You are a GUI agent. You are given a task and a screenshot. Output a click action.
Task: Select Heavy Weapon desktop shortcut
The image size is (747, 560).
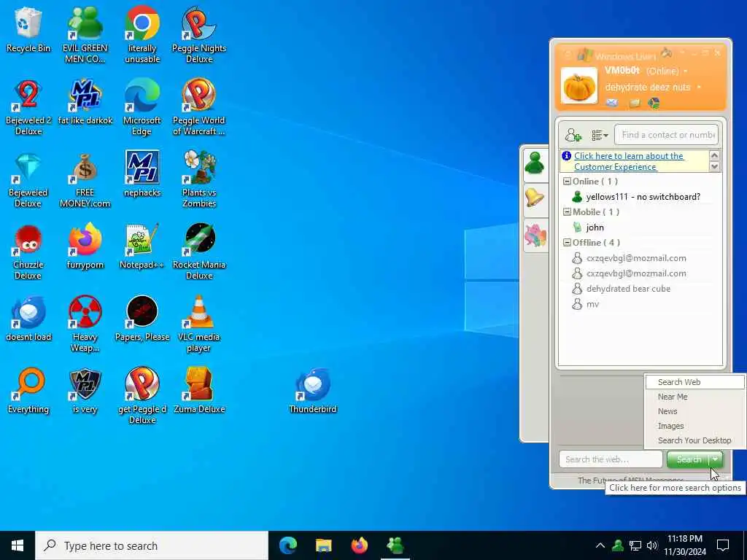pos(85,324)
